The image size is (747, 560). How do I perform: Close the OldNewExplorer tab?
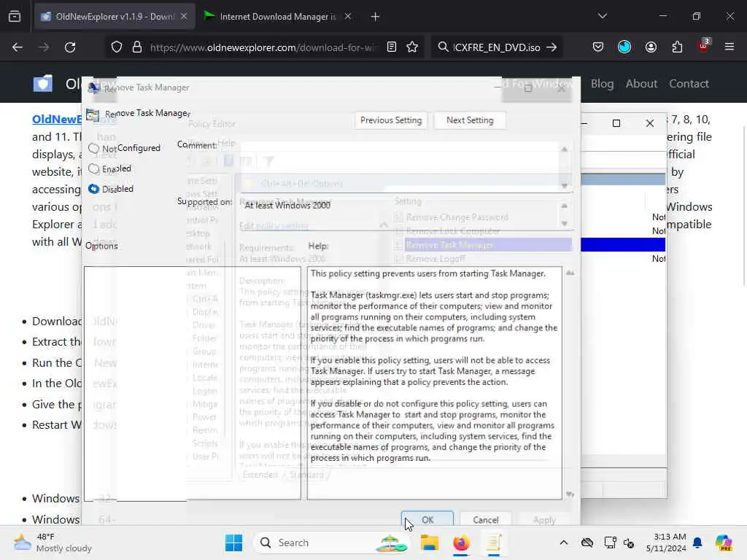184,17
